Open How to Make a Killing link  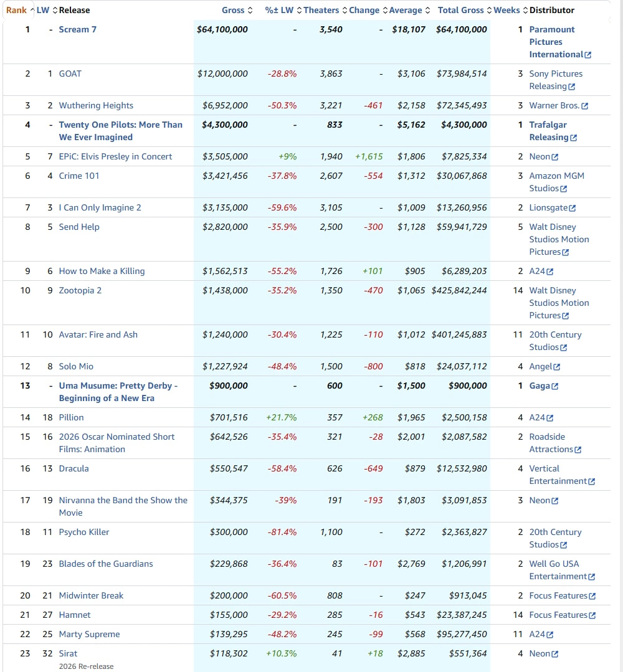[102, 271]
